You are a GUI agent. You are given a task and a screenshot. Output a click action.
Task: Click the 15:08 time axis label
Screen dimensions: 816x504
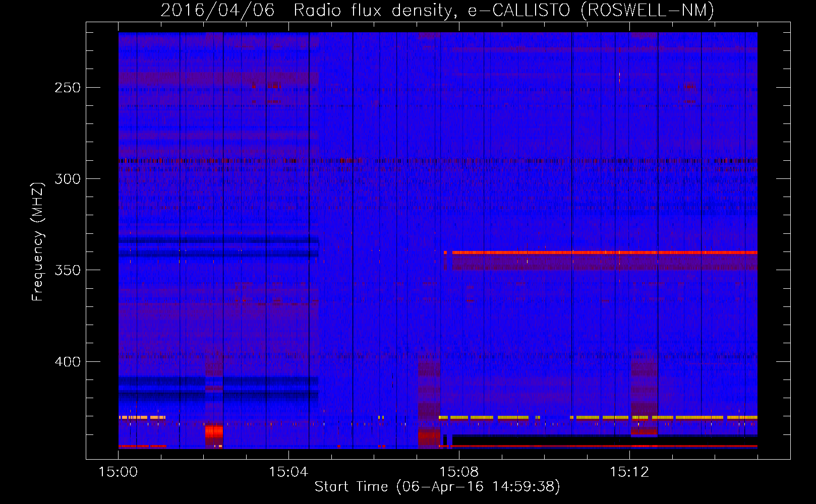coord(459,472)
